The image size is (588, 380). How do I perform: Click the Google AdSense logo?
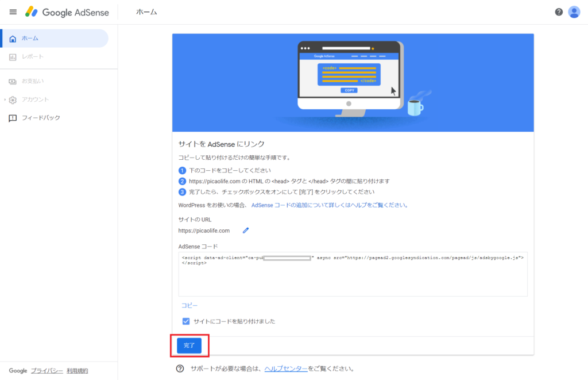tap(67, 12)
